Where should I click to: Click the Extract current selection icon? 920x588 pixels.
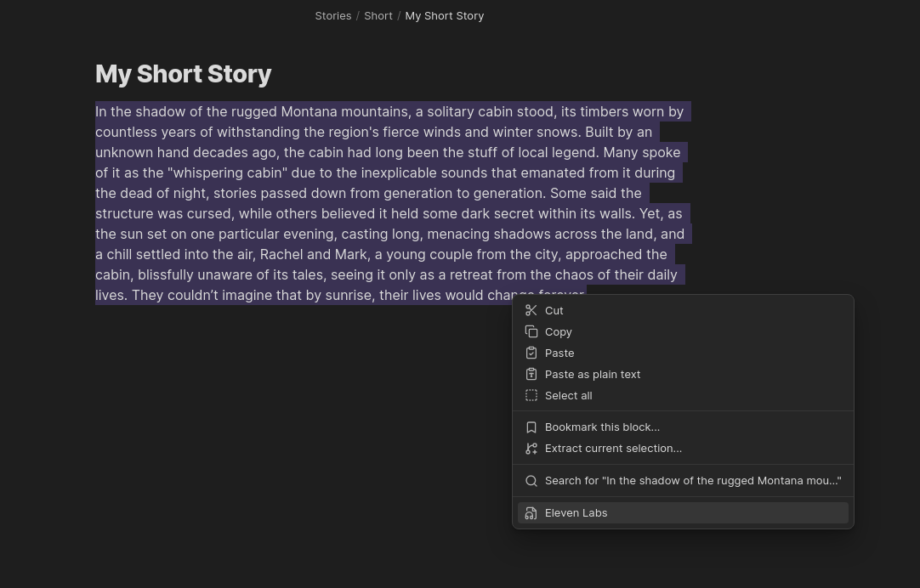point(531,449)
